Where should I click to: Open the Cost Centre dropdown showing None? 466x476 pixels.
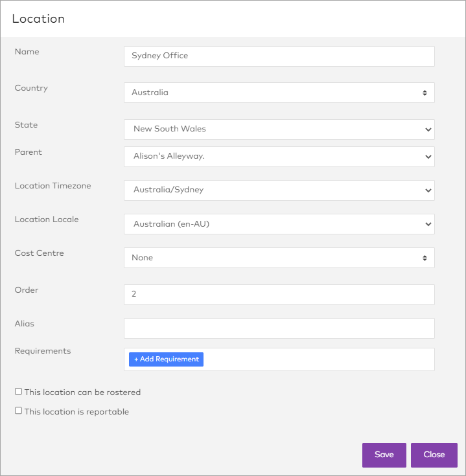click(279, 258)
